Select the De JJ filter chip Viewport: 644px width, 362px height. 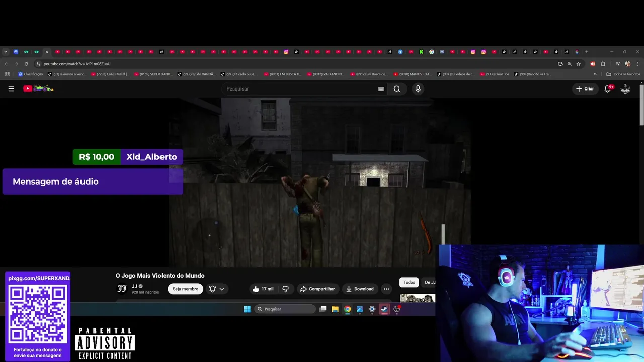429,282
